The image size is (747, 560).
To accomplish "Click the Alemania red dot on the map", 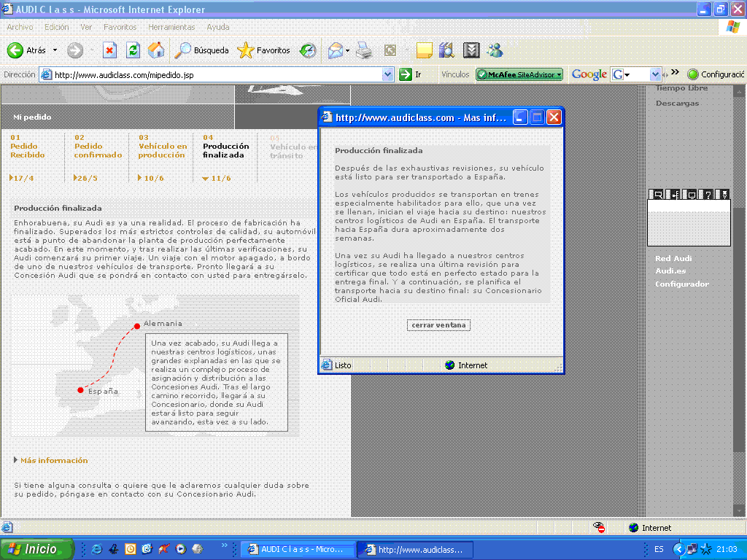I will [137, 326].
